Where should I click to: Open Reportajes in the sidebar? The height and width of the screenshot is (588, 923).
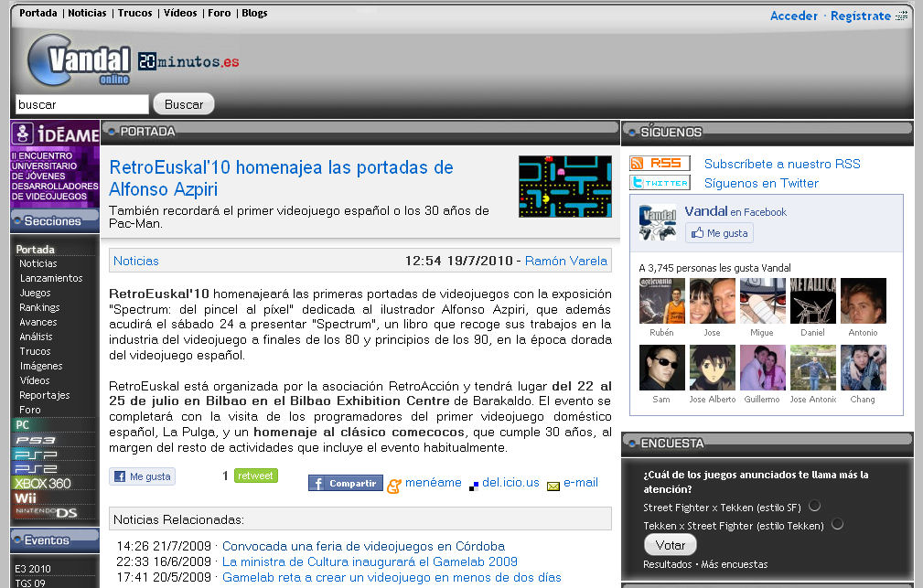click(x=45, y=395)
